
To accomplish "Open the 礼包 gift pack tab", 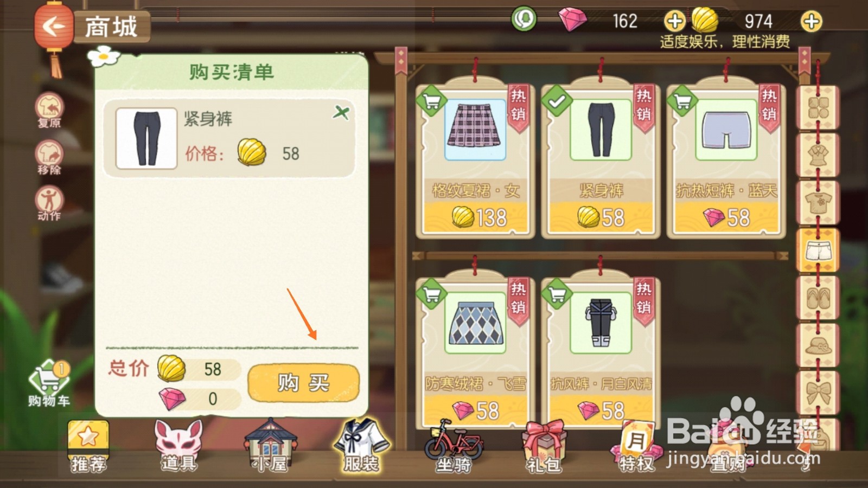I will point(544,446).
